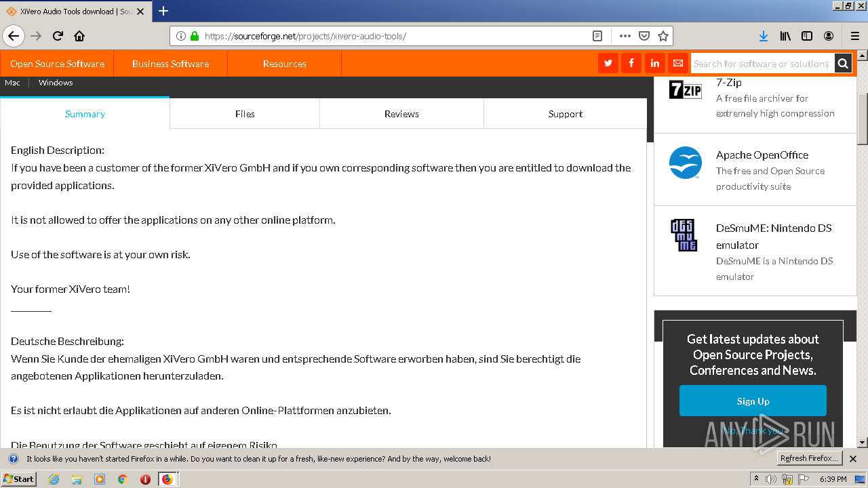Click the page vertical scrollbar thumb
The height and width of the screenshot is (488, 868).
[863, 119]
